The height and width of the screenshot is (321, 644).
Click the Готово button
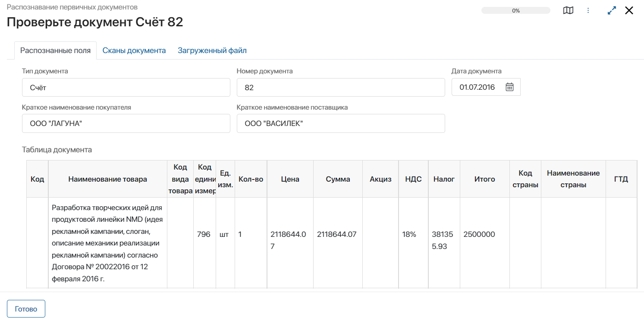coord(26,309)
